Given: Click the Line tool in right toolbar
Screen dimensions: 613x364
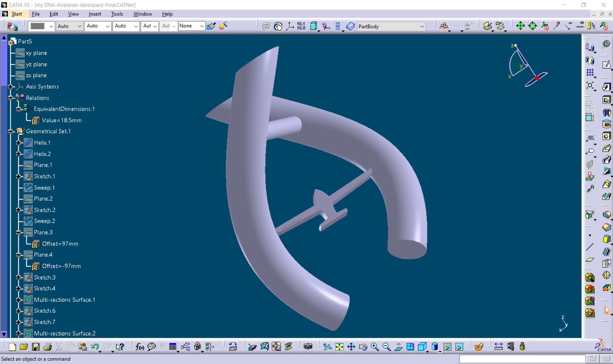Looking at the screenshot, I should point(590,247).
